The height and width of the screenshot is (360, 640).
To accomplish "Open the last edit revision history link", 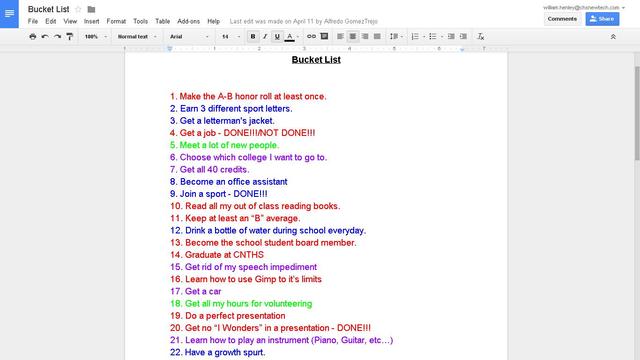I will tap(304, 21).
